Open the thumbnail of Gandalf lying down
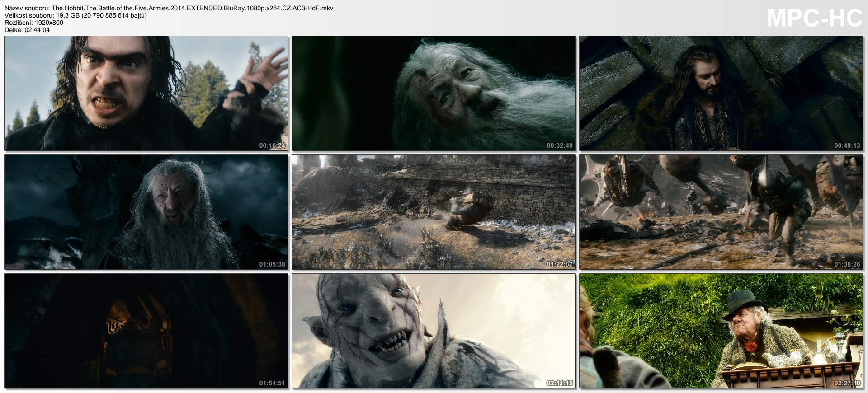The height and width of the screenshot is (393, 868). coord(434,93)
